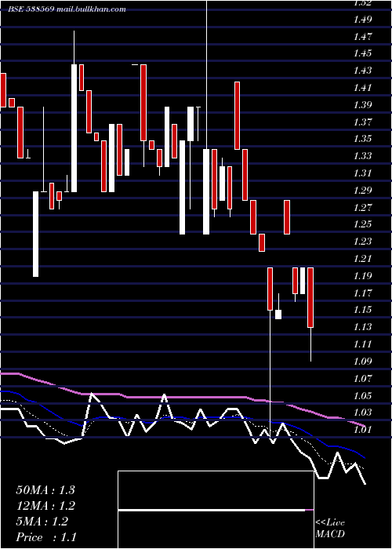
Task: Click the 1.15 price axis label
Action: pyautogui.click(x=362, y=310)
